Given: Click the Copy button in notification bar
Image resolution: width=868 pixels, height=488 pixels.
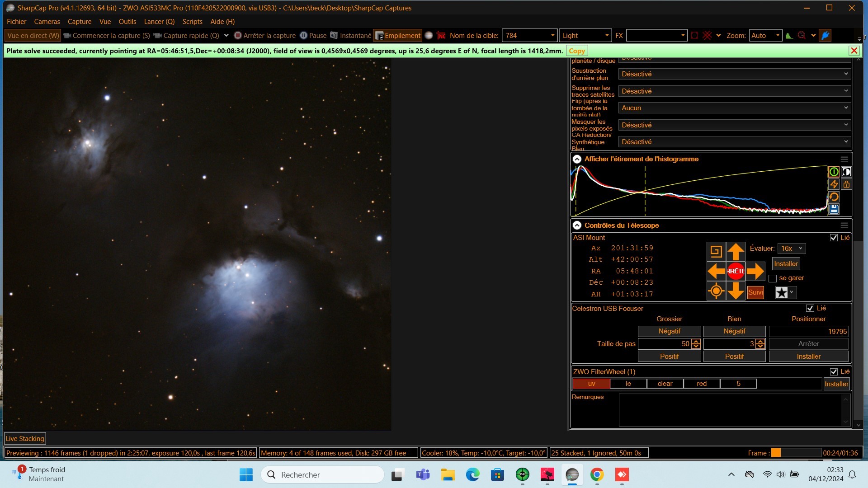Looking at the screenshot, I should pos(577,51).
